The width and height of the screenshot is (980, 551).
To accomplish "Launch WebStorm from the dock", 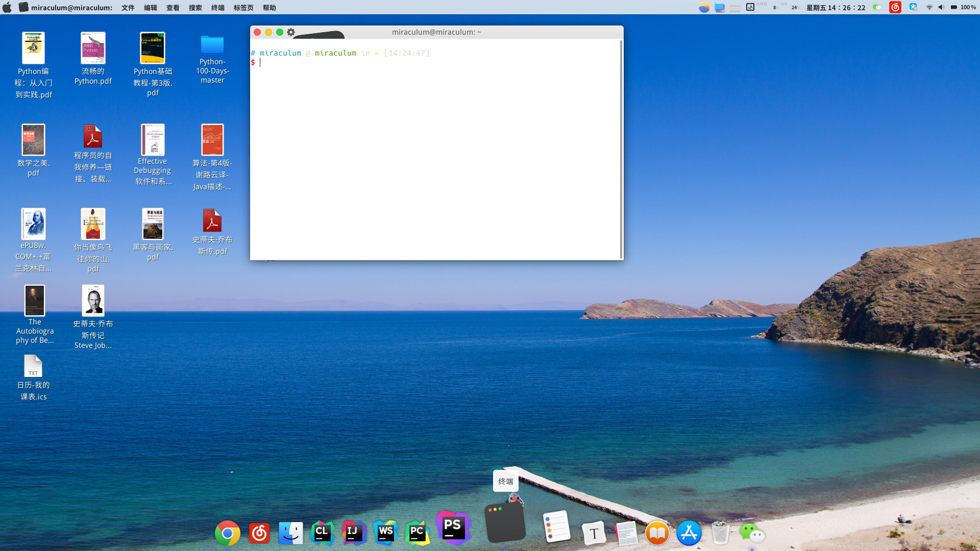I will (x=385, y=533).
